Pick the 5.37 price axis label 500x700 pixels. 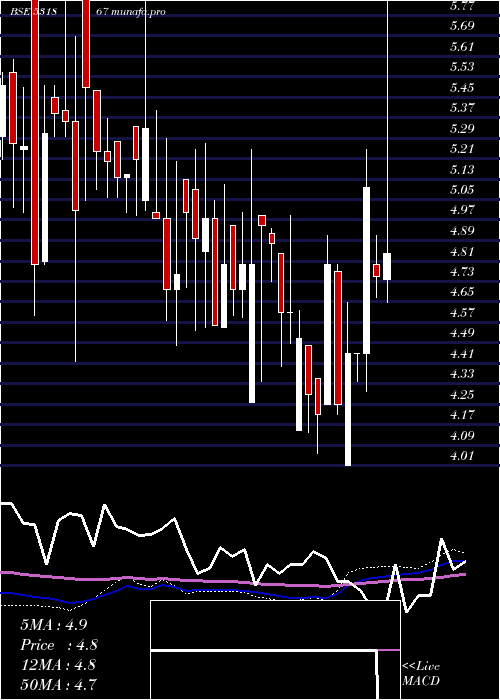click(x=462, y=108)
